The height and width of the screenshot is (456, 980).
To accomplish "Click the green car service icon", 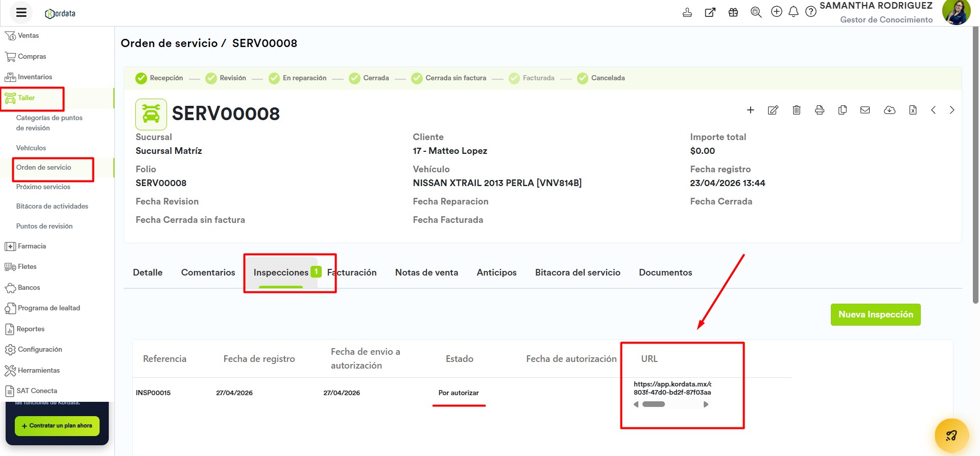I will click(151, 114).
